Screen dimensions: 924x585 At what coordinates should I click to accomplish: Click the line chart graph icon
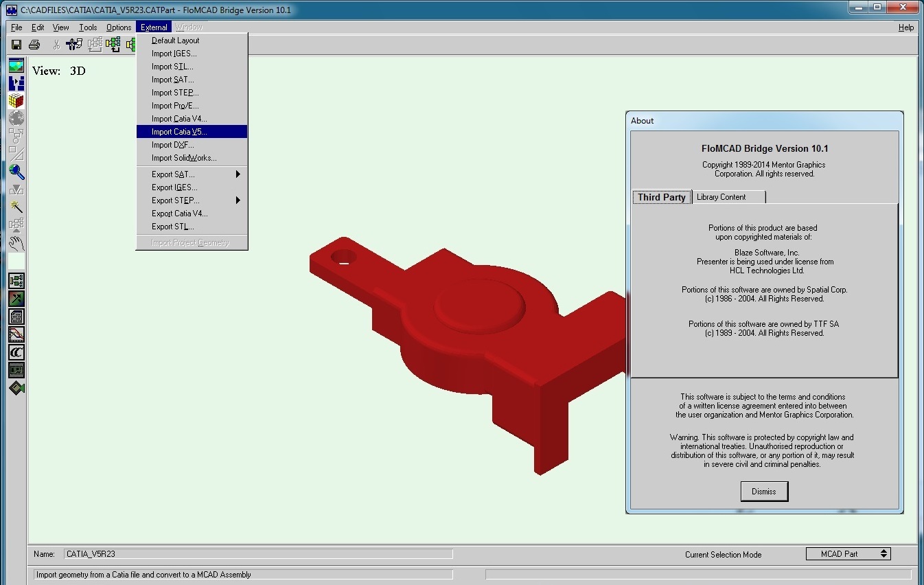[16, 334]
